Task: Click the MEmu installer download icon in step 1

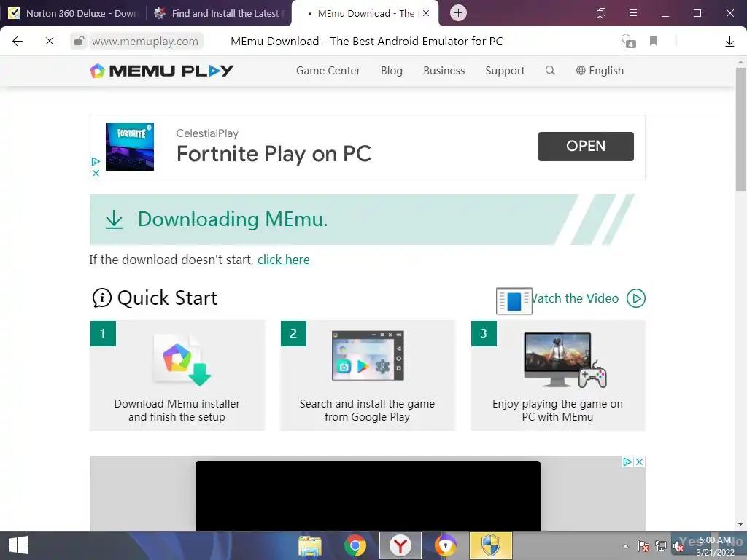Action: tap(182, 359)
